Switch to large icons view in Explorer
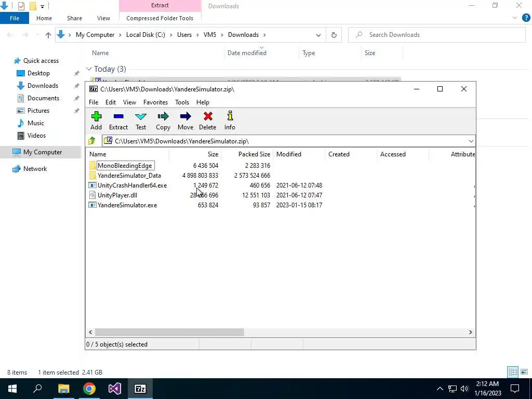This screenshot has width=532, height=399. [524, 372]
